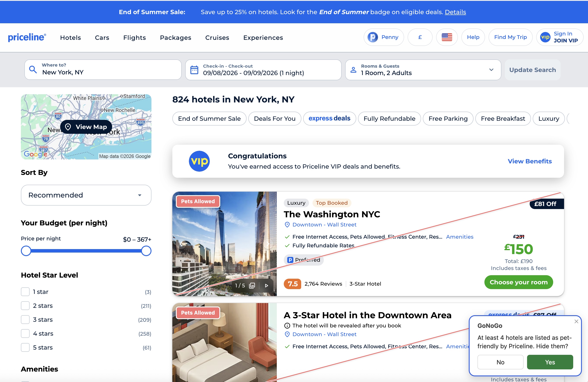Open the map thumbnail via View Map
The width and height of the screenshot is (588, 382).
[86, 127]
